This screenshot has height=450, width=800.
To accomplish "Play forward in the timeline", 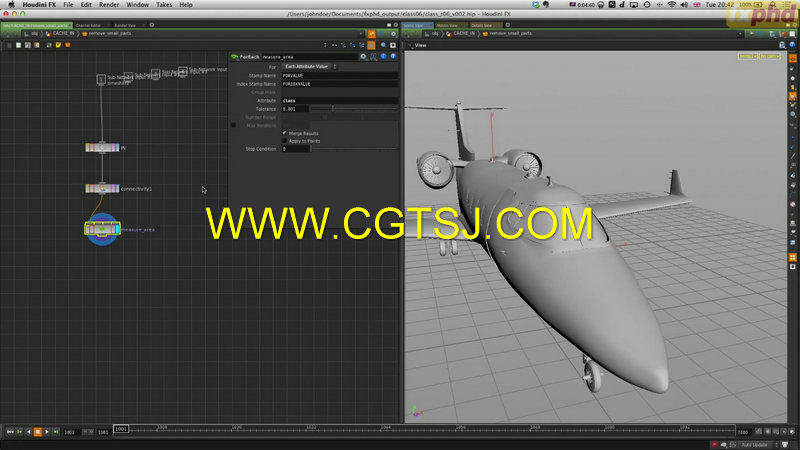I will coord(47,432).
